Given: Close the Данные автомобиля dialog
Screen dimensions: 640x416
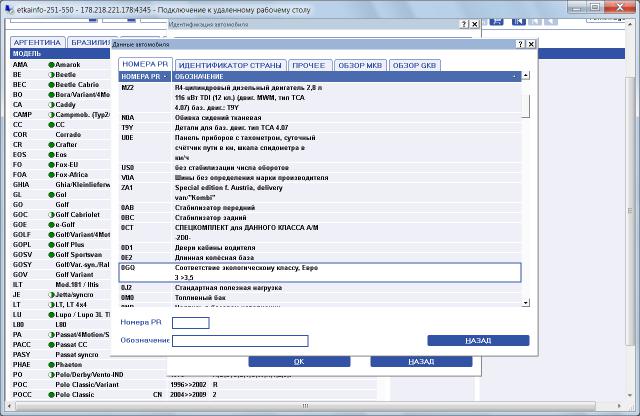Looking at the screenshot, I should [531, 44].
